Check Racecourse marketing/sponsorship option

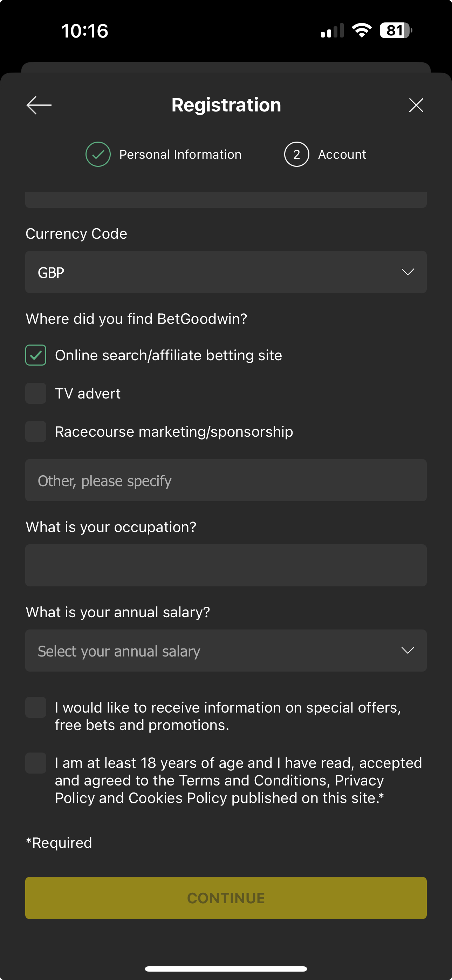(35, 431)
